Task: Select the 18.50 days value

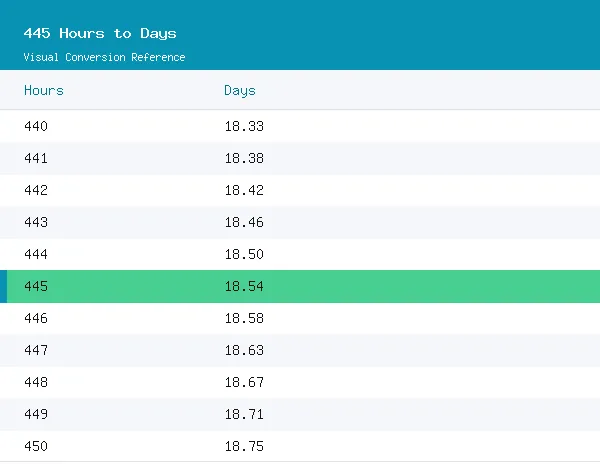Action: pyautogui.click(x=244, y=254)
